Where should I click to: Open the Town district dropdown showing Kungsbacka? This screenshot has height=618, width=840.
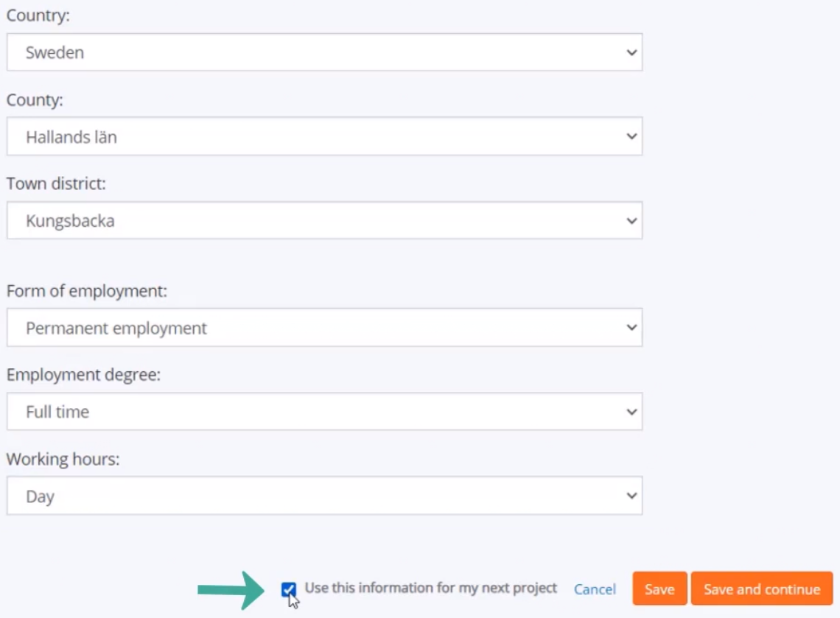325,221
